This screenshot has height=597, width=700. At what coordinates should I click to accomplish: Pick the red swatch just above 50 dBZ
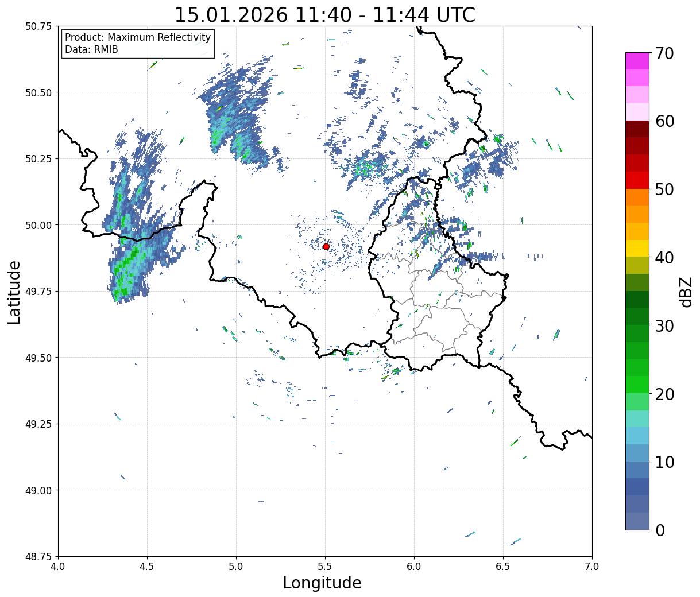coord(637,180)
